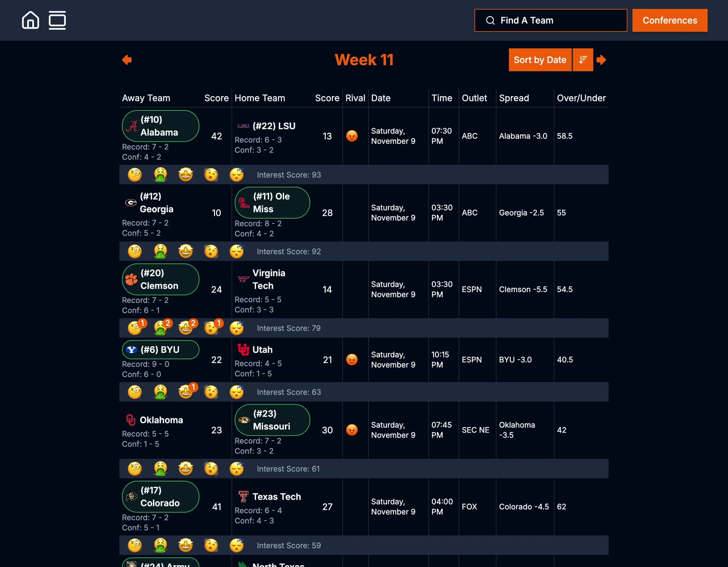React with star-struck face on Alabama-LSU game
Image resolution: width=728 pixels, height=567 pixels.
[186, 175]
